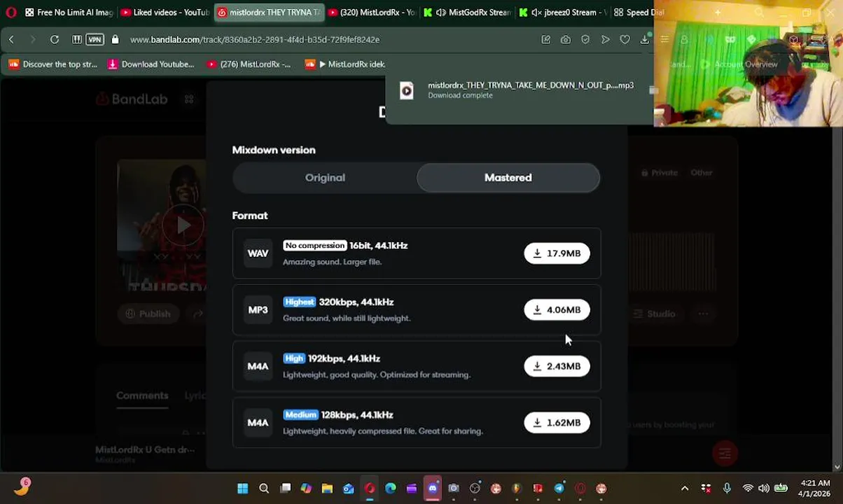843x504 pixels.
Task: Go back with browser back arrow
Action: pyautogui.click(x=11, y=40)
